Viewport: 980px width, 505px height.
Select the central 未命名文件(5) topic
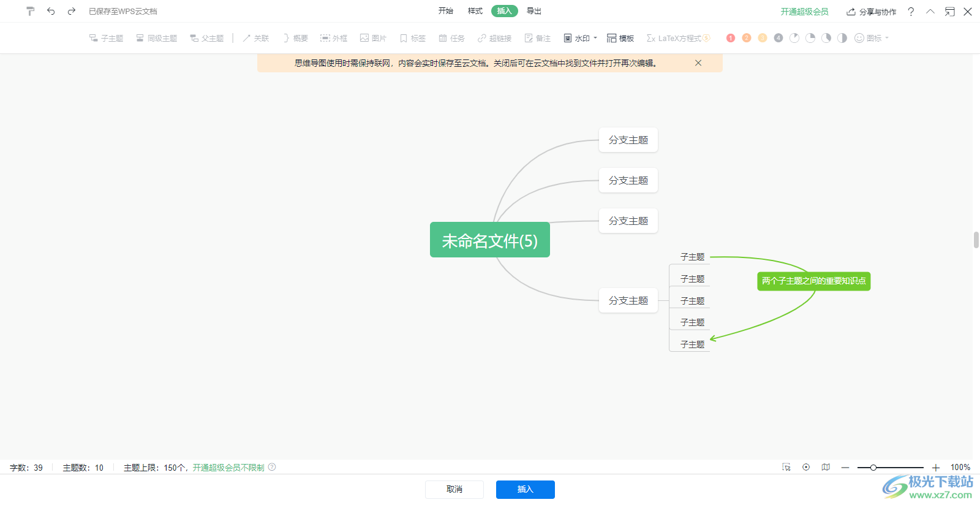pos(490,240)
